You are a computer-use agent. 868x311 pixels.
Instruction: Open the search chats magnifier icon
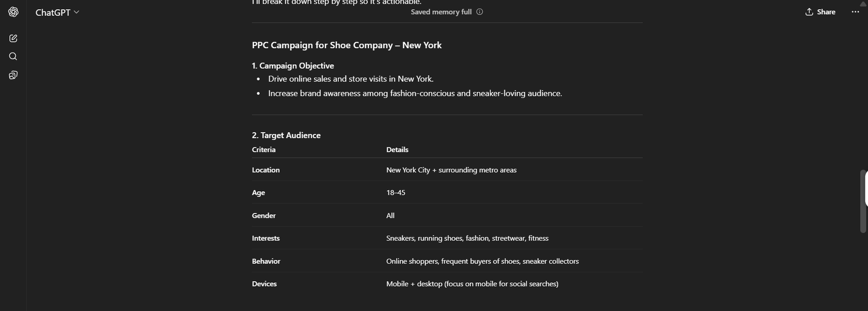point(14,56)
